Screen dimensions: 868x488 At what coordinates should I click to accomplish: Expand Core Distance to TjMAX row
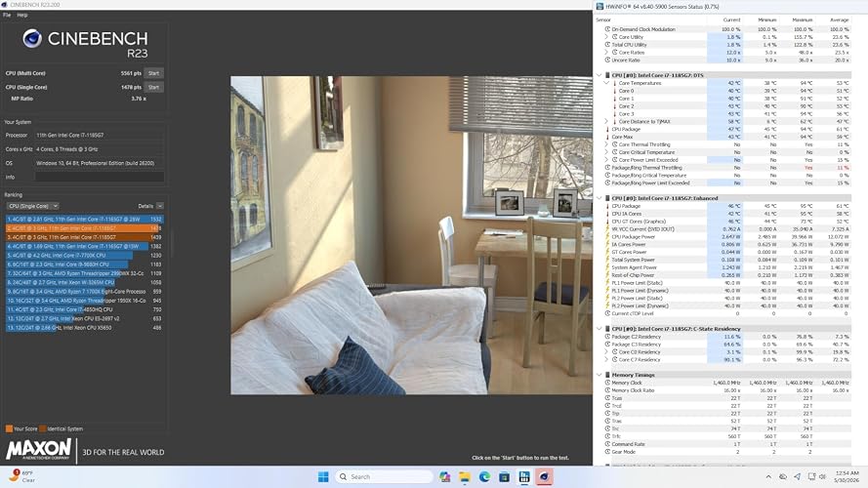pyautogui.click(x=606, y=121)
